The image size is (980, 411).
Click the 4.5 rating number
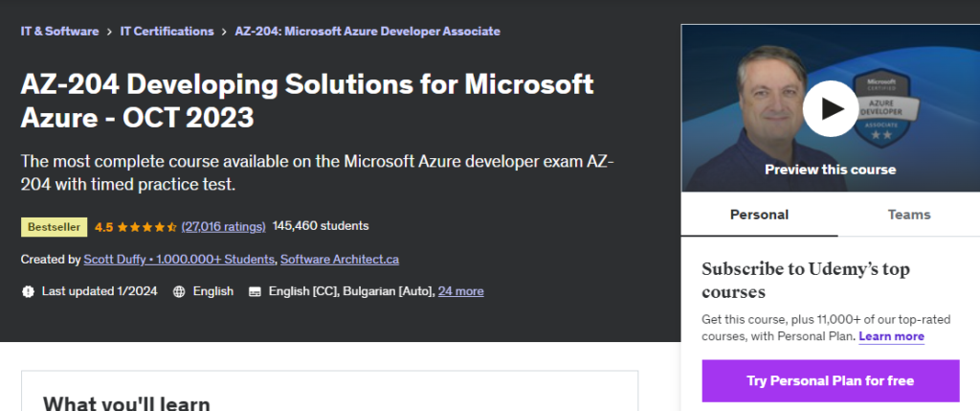click(x=103, y=227)
